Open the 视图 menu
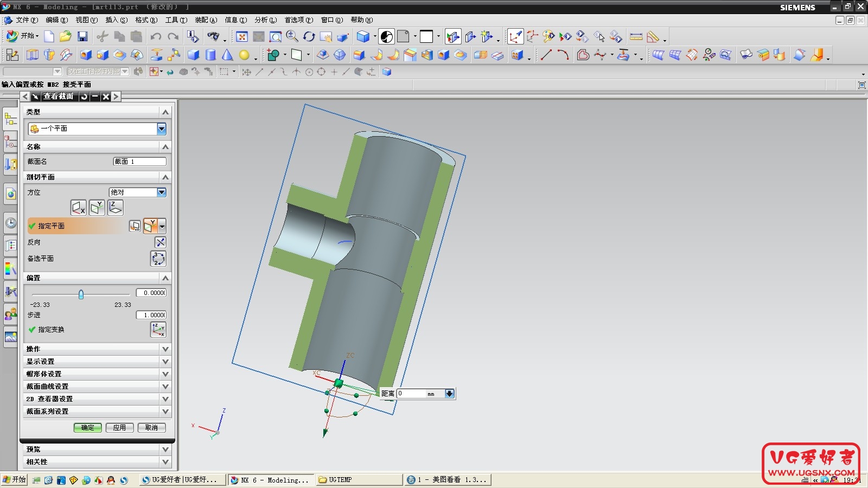This screenshot has width=868, height=488. click(87, 20)
